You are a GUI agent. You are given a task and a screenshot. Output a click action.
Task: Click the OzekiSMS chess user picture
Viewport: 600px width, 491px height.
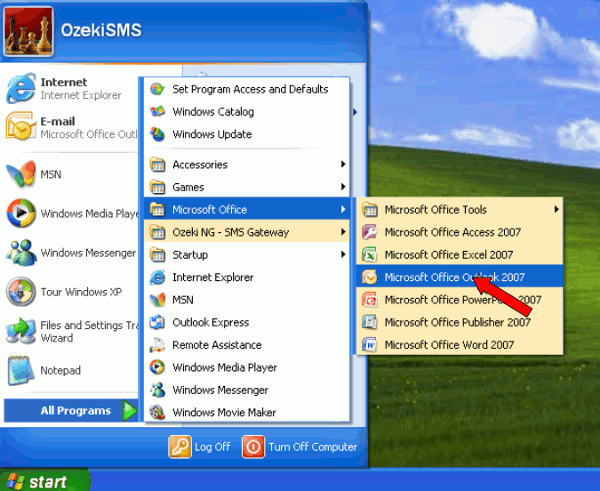29,31
